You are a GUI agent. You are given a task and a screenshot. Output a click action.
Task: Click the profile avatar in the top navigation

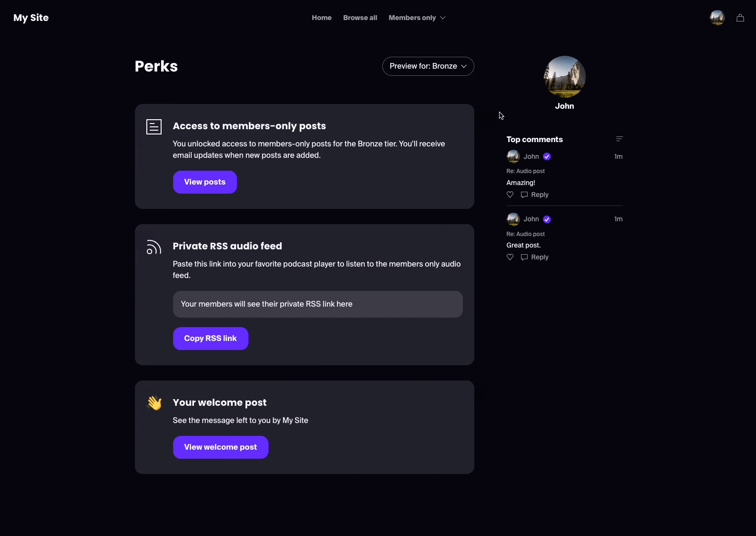click(716, 18)
